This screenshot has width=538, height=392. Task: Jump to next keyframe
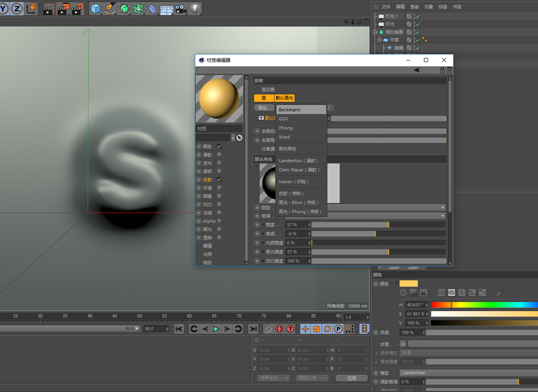click(238, 329)
